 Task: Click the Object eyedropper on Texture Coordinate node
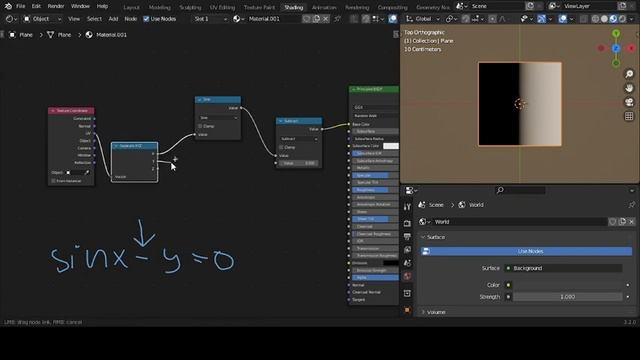point(87,173)
